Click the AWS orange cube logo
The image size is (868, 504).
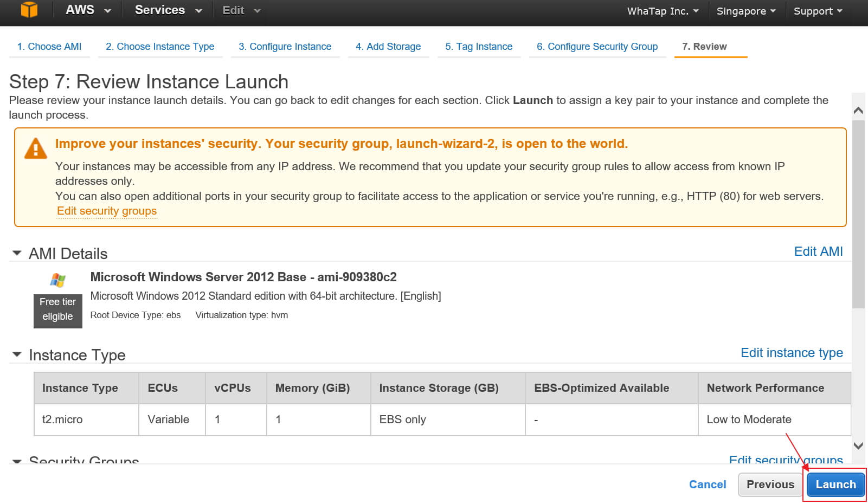point(29,10)
